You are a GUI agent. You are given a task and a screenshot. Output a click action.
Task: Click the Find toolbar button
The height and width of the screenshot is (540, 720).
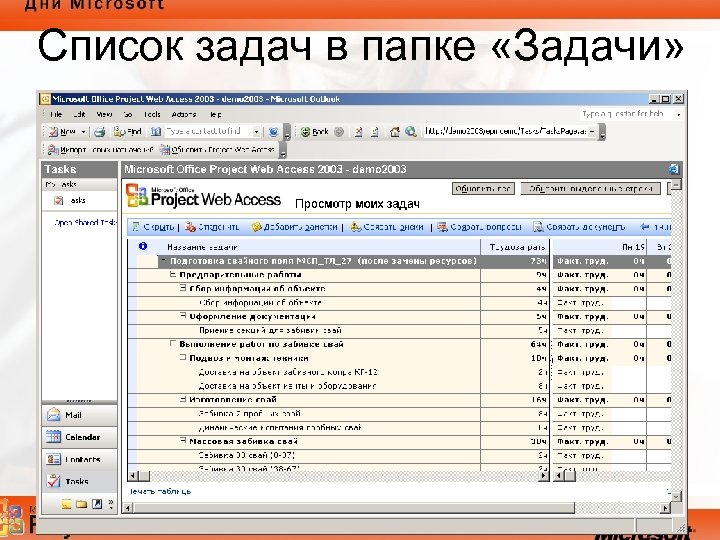128,132
